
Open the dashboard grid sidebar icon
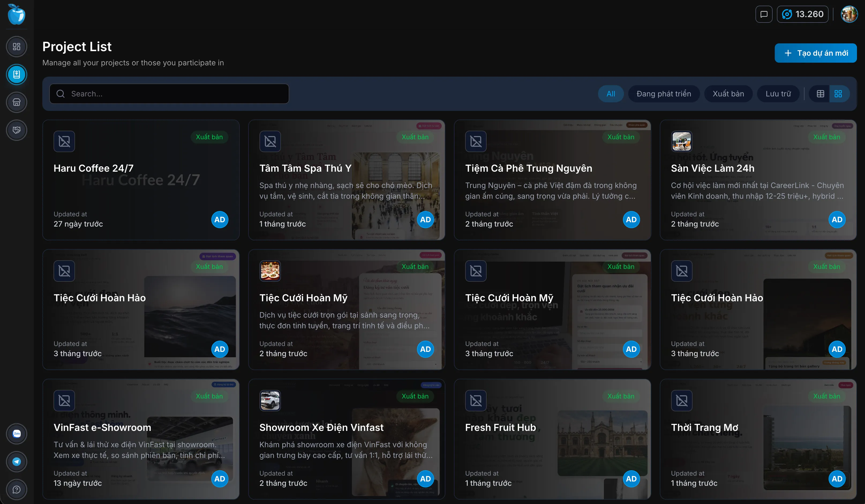[17, 46]
